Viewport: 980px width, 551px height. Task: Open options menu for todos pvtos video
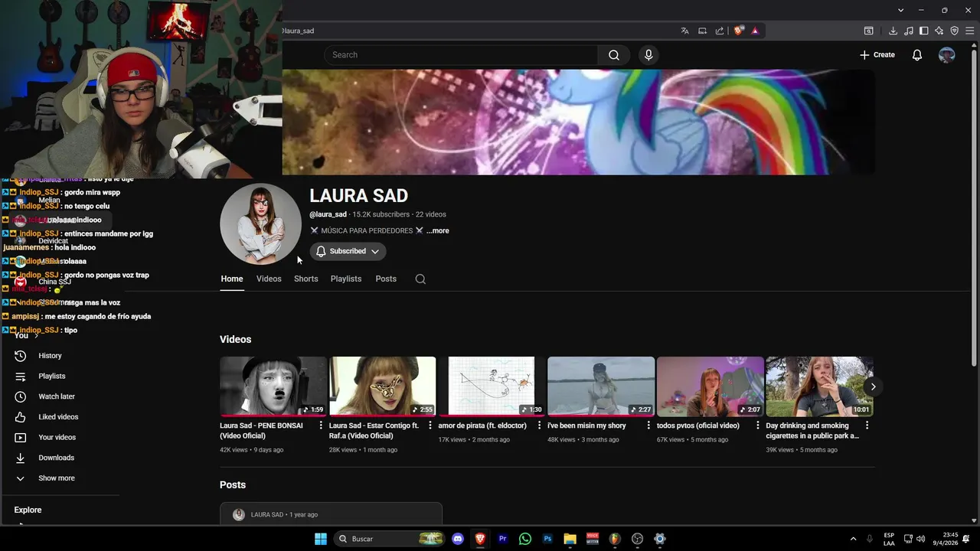tap(758, 425)
